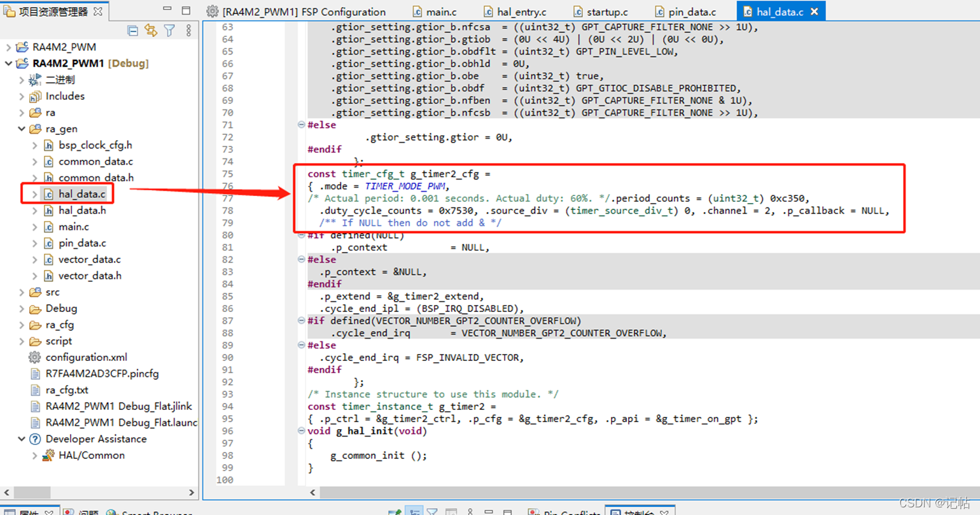
Task: Expand vector_data.c outline arrow
Action: (x=35, y=260)
